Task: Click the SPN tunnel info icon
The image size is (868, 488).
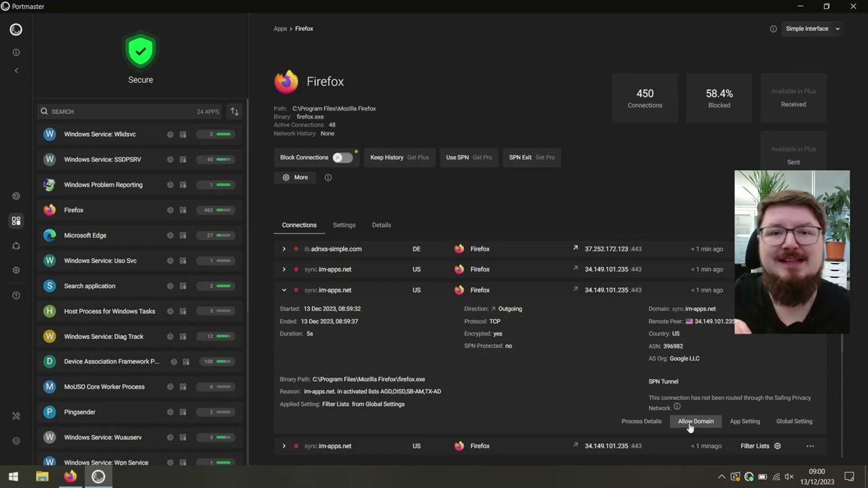Action: [x=677, y=407]
